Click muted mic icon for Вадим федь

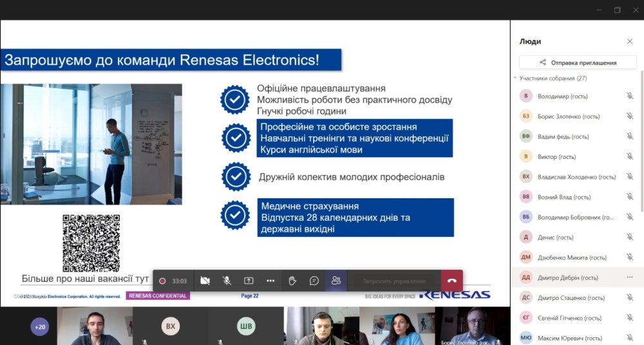pos(630,136)
